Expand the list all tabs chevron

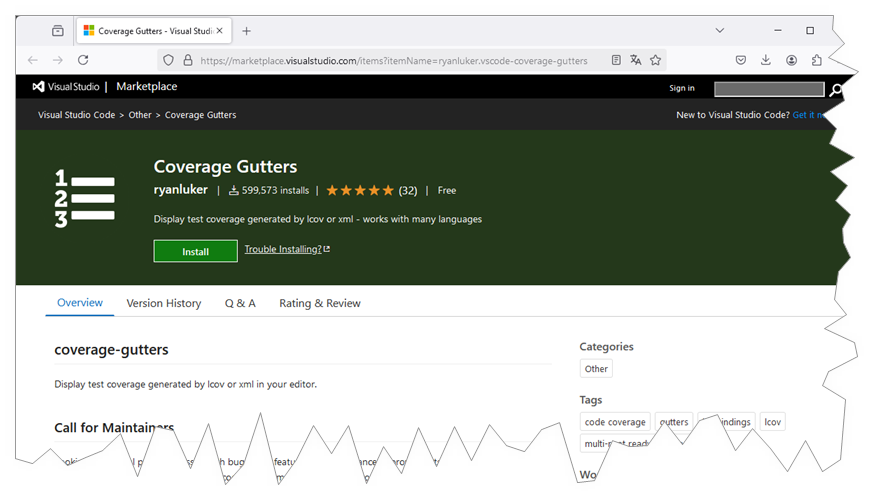point(720,31)
